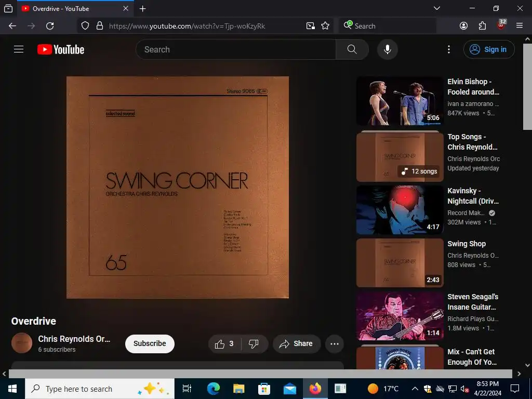532x399 pixels.
Task: Focus the Firefox toolbar Search box
Action: coord(387,26)
